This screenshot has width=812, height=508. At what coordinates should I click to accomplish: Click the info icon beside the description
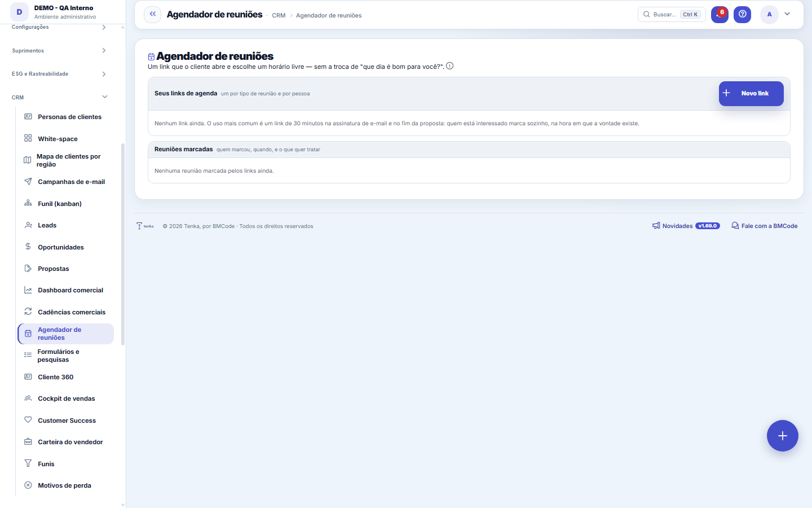[x=449, y=66]
